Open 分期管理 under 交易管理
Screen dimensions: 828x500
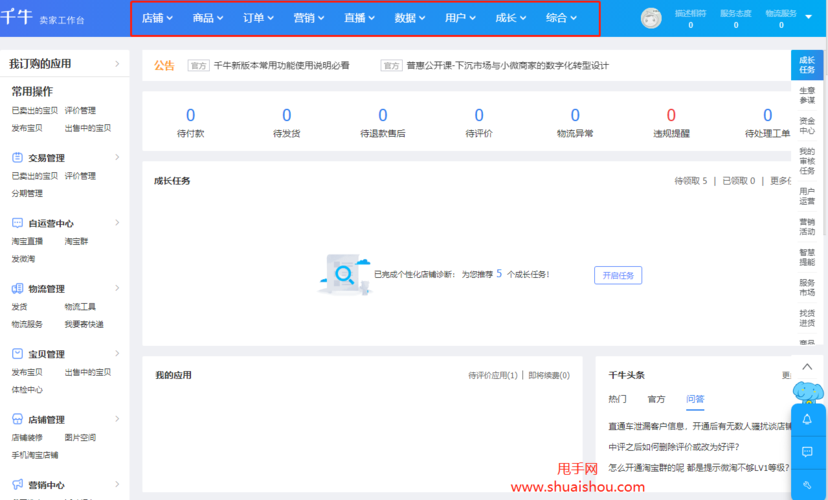pyautogui.click(x=27, y=193)
